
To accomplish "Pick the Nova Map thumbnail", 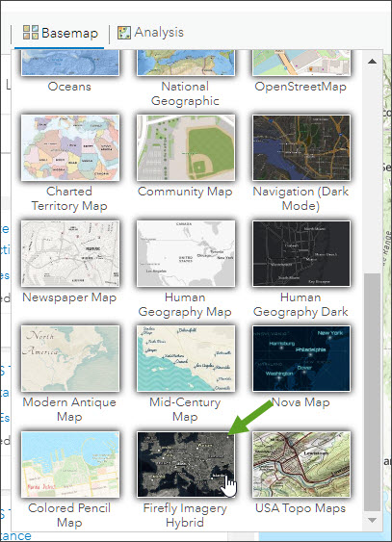I will (301, 358).
